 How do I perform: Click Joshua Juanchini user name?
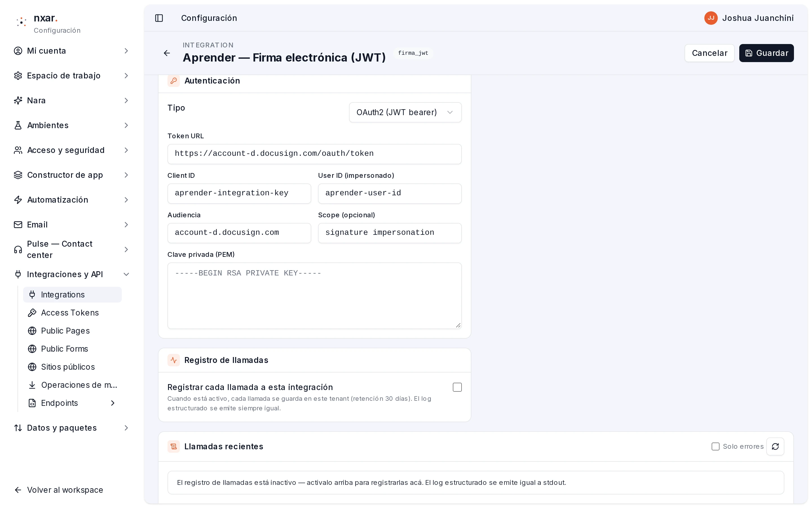coord(758,18)
